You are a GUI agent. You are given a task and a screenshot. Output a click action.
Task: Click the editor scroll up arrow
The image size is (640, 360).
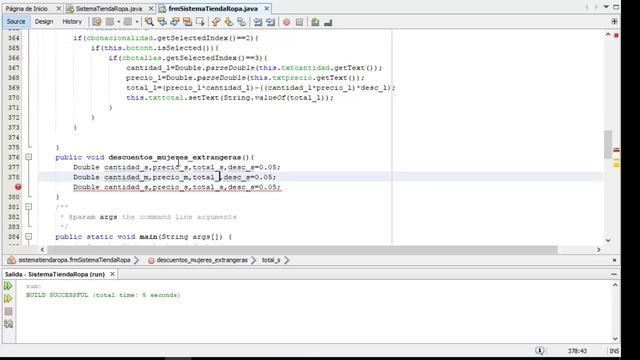coord(608,35)
